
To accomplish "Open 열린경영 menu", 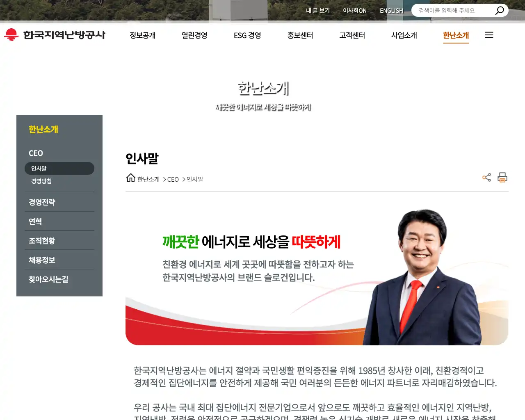I will pos(194,35).
